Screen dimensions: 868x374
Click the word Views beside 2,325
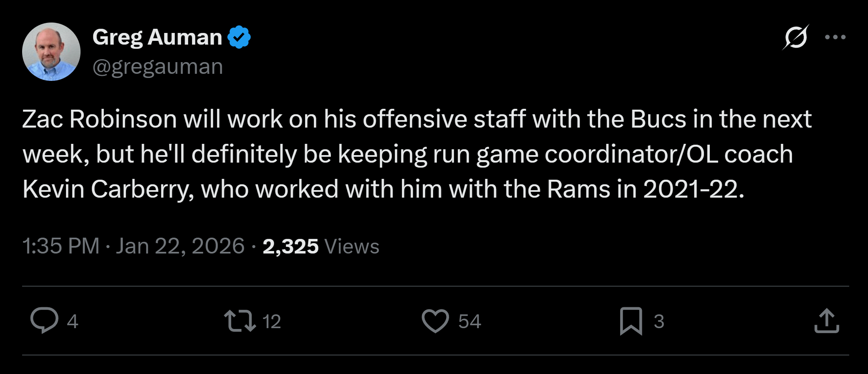[352, 246]
